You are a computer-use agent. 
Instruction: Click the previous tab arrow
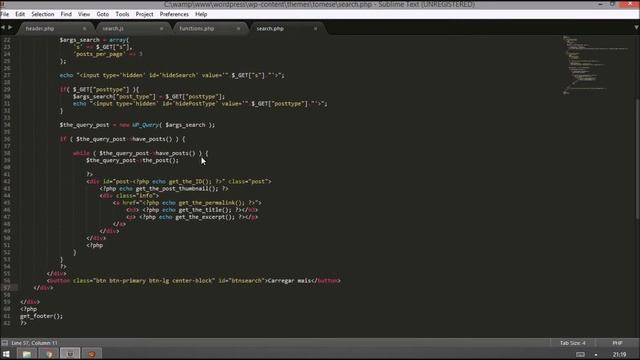click(3, 27)
